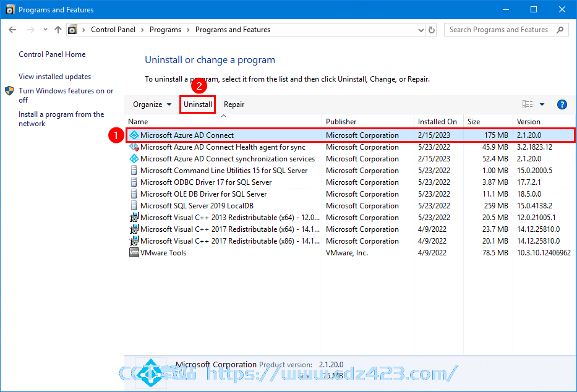Open the recent locations chevron
Image resolution: width=577 pixels, height=392 pixels.
point(45,30)
